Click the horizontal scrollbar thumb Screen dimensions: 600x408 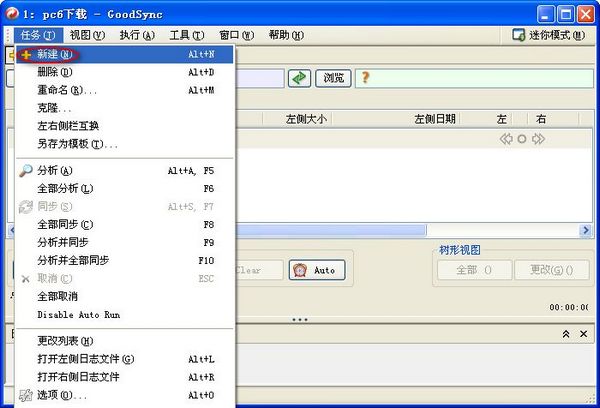[331, 230]
